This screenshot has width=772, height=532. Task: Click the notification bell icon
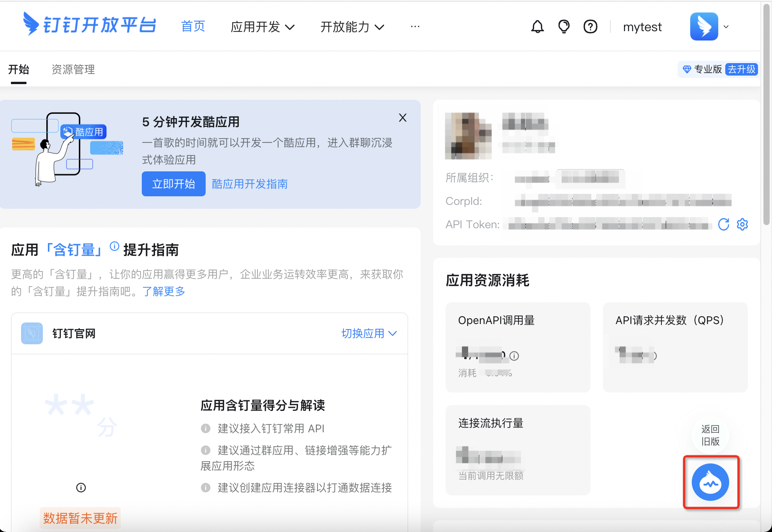(537, 27)
